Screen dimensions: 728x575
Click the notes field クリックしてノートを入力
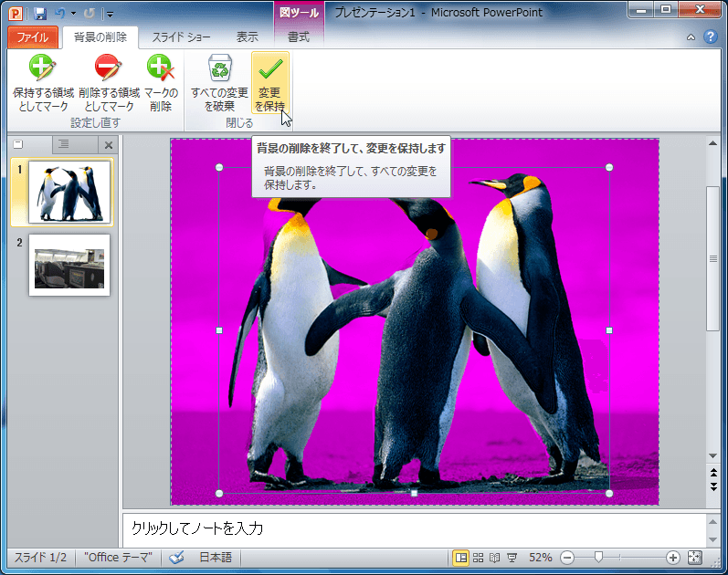[414, 529]
